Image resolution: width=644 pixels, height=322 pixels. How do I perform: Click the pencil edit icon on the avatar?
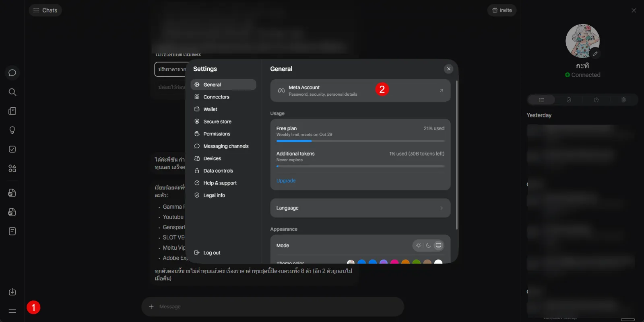pyautogui.click(x=595, y=53)
